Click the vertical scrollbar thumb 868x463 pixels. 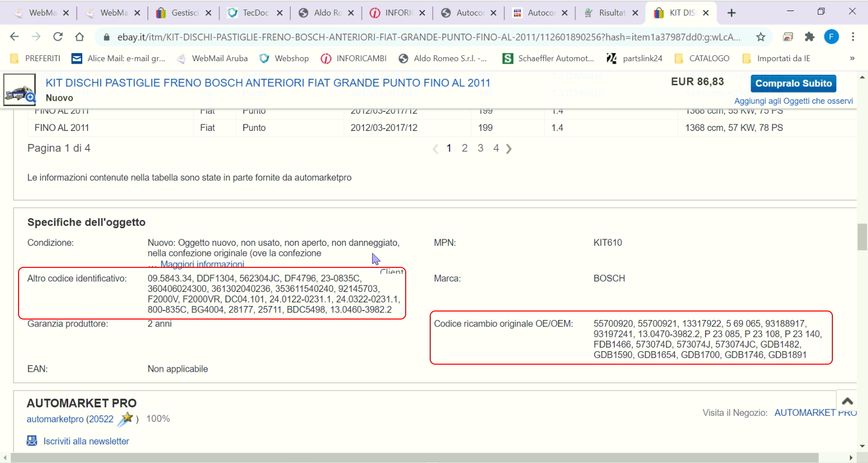point(862,237)
